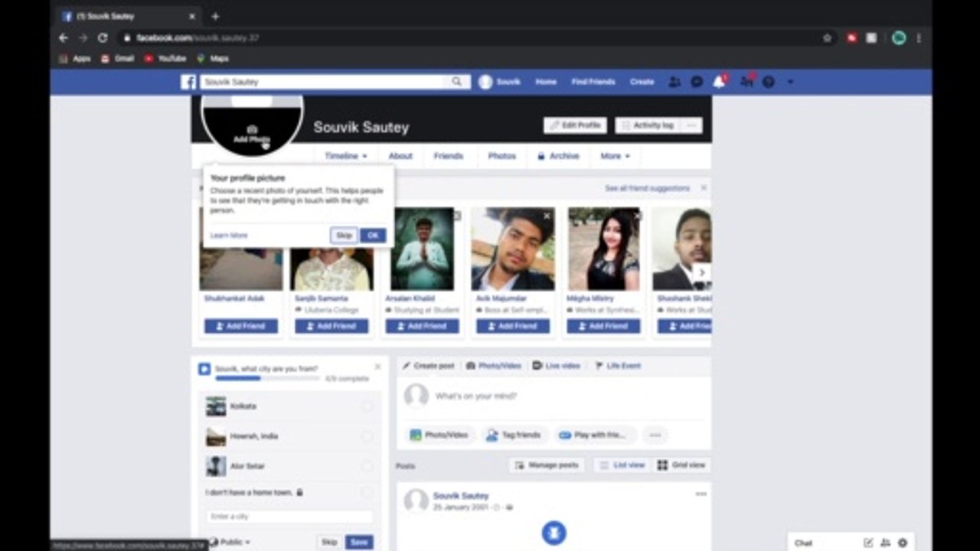
Task: Open the Activity log
Action: 648,126
